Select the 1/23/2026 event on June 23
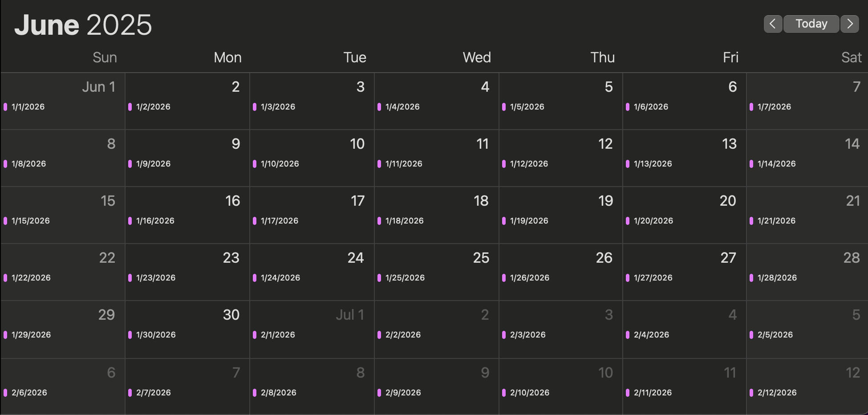The image size is (868, 415). (156, 278)
